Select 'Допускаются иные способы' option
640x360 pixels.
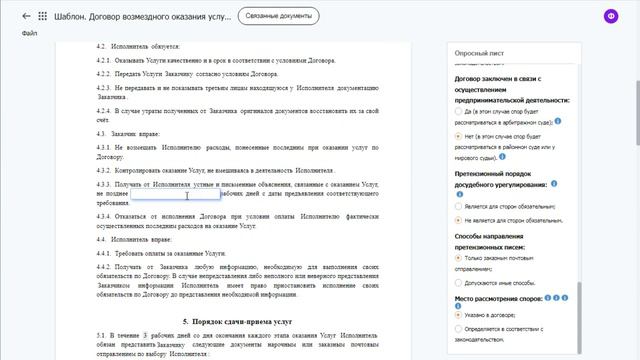tap(458, 282)
